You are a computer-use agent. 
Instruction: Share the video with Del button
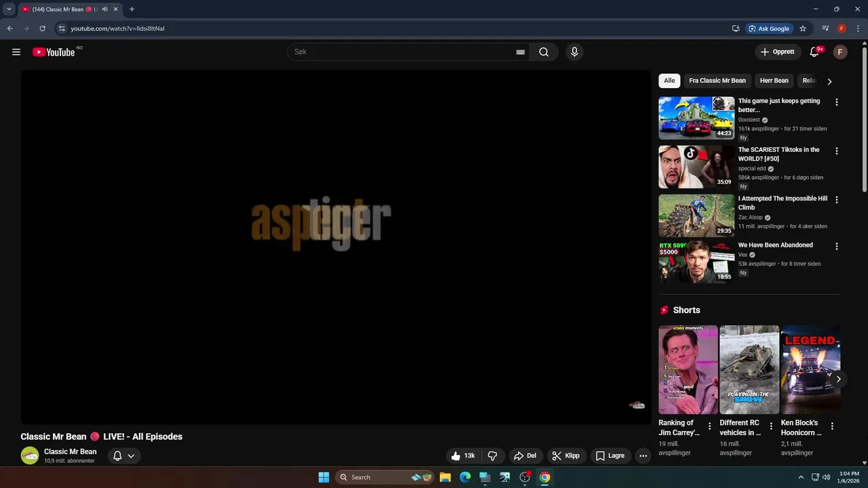(526, 456)
